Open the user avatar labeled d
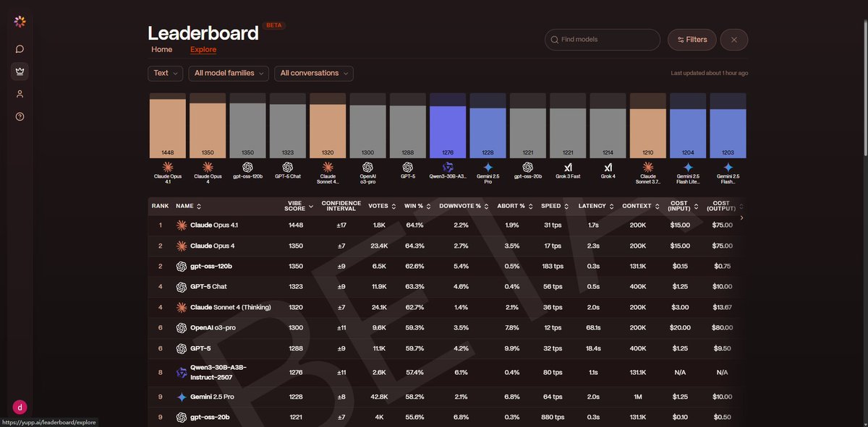This screenshot has height=427, width=868. tap(20, 407)
